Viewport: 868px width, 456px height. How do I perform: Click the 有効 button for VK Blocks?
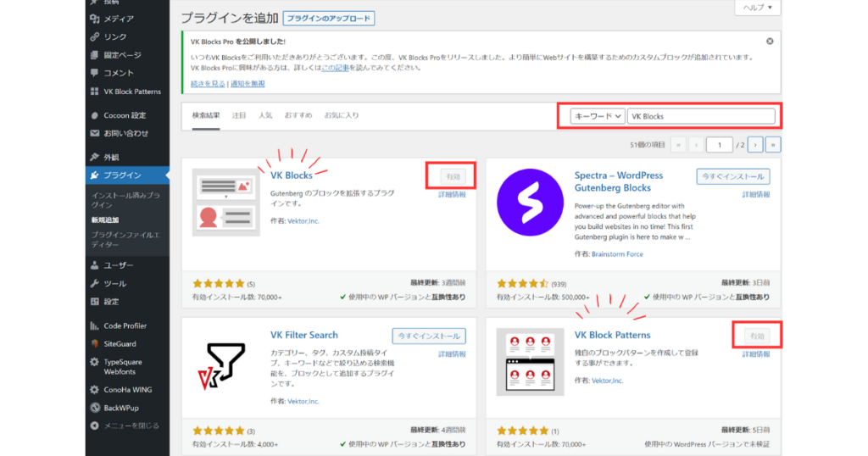[x=453, y=176]
